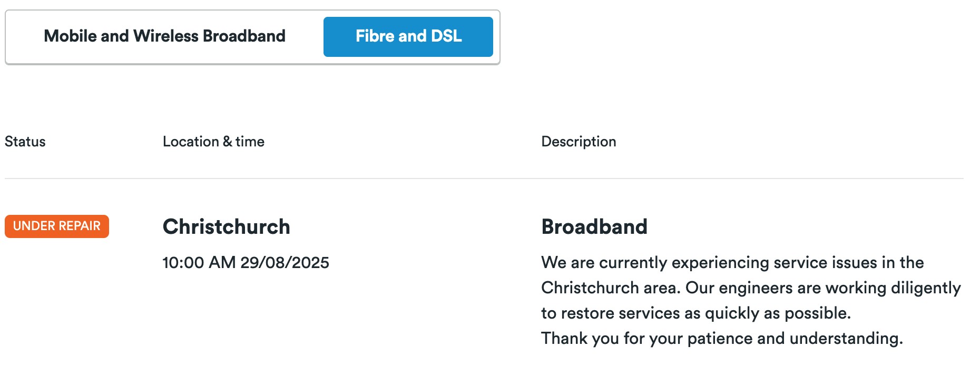
Task: Click the Status column header
Action: point(25,142)
